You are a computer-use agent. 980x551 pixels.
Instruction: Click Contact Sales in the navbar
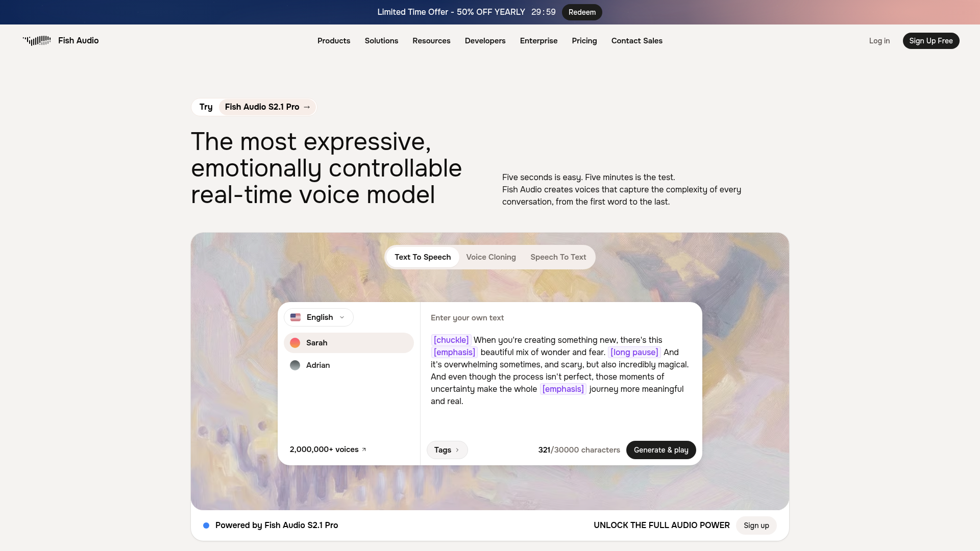tap(637, 41)
